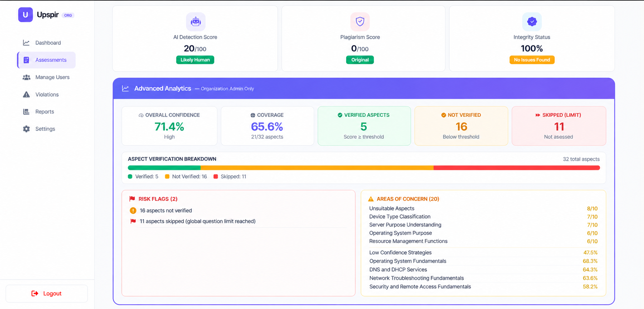This screenshot has width=644, height=309.
Task: Click the Overall Confidence gauge icon
Action: click(x=141, y=115)
